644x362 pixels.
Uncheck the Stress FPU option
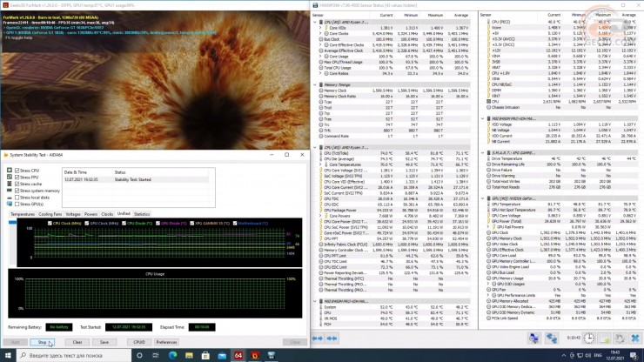click(x=17, y=178)
